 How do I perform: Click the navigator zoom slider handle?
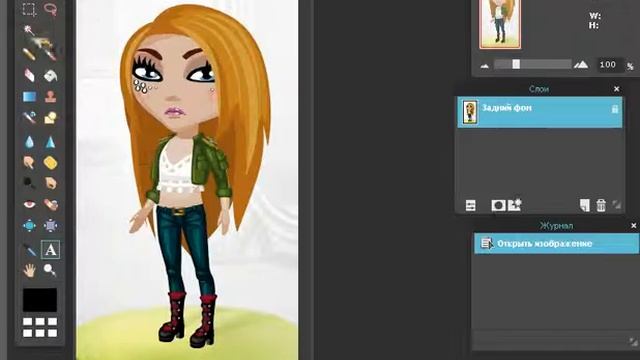pyautogui.click(x=516, y=64)
